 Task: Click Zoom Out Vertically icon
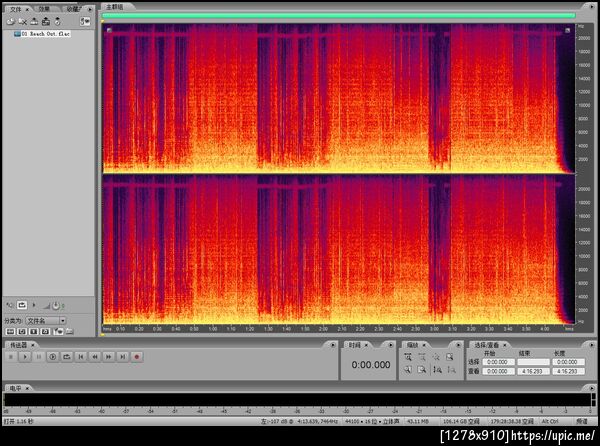(x=452, y=370)
